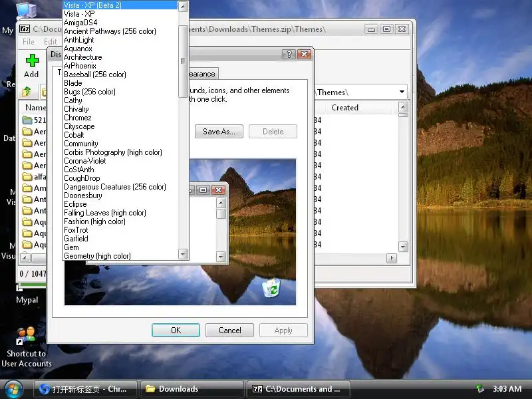
Task: Select the Cityscape theme
Action: point(120,126)
